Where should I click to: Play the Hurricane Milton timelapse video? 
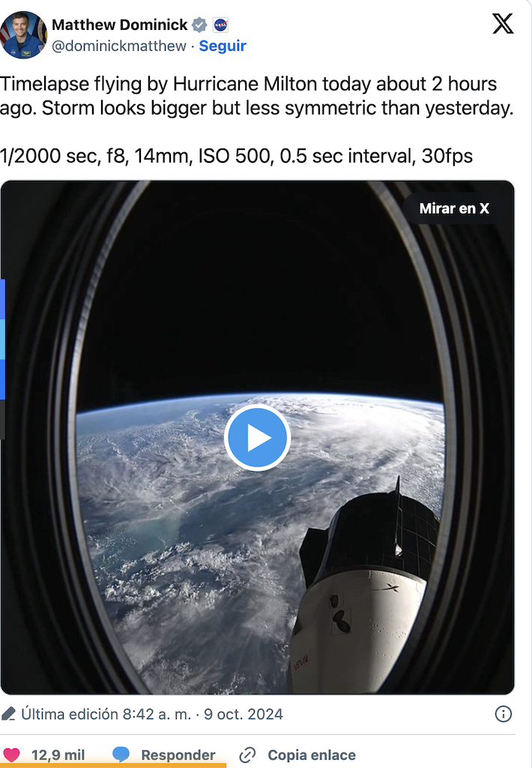point(258,437)
